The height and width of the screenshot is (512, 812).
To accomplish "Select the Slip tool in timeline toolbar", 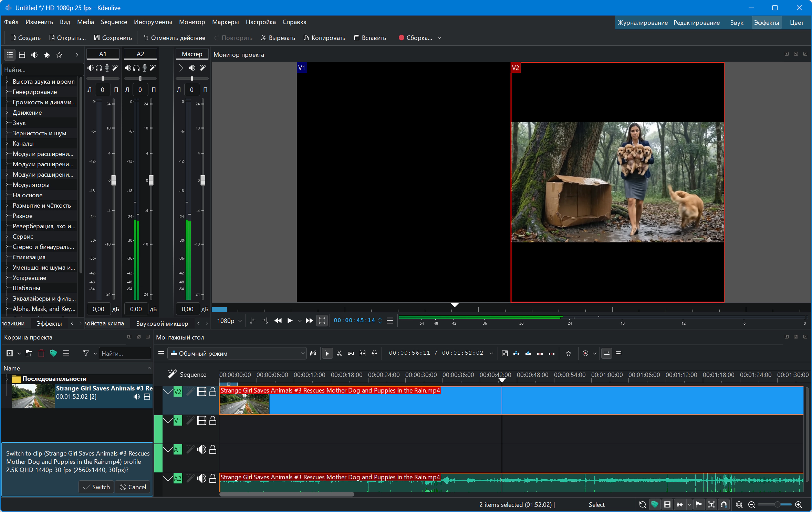I will coord(363,354).
